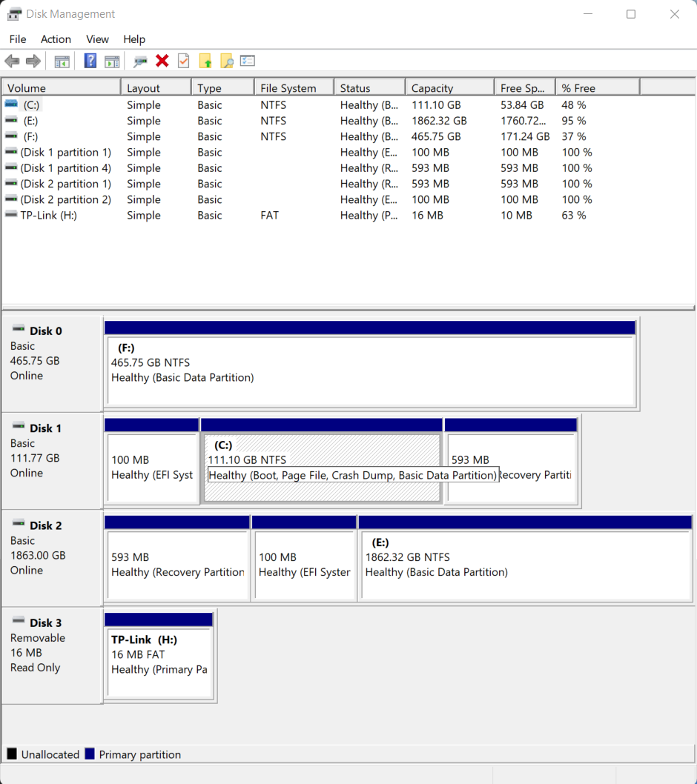The image size is (697, 784).
Task: Click drive icon next to (C:) volume
Action: 12,104
